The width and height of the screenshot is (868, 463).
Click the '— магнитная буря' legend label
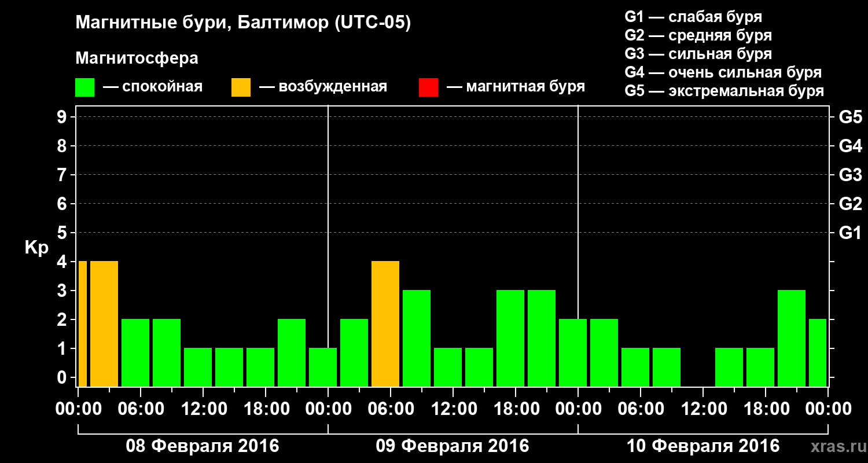coord(516,87)
